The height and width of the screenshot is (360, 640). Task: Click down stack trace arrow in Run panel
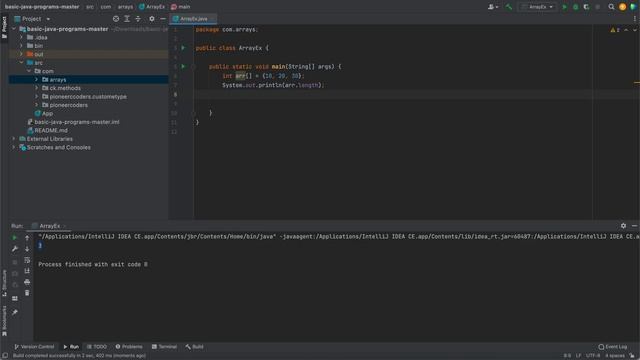(x=27, y=249)
